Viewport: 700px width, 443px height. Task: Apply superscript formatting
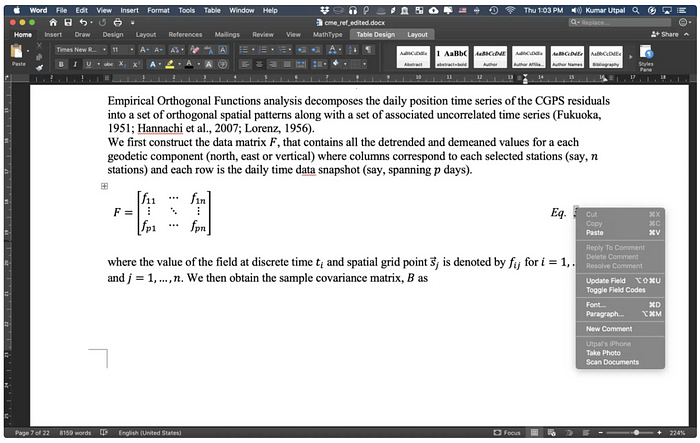(136, 64)
